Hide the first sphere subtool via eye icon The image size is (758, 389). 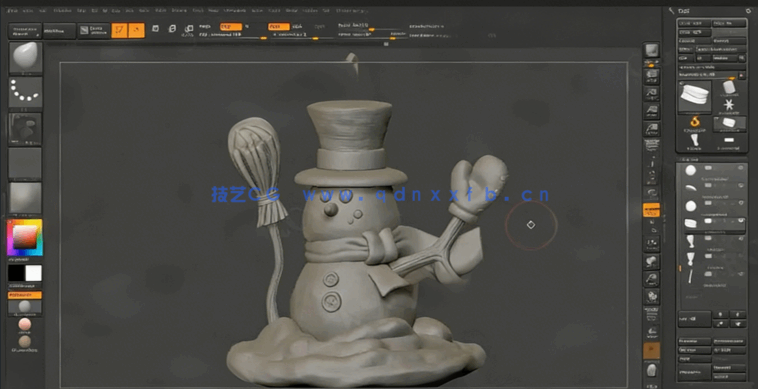click(x=740, y=168)
